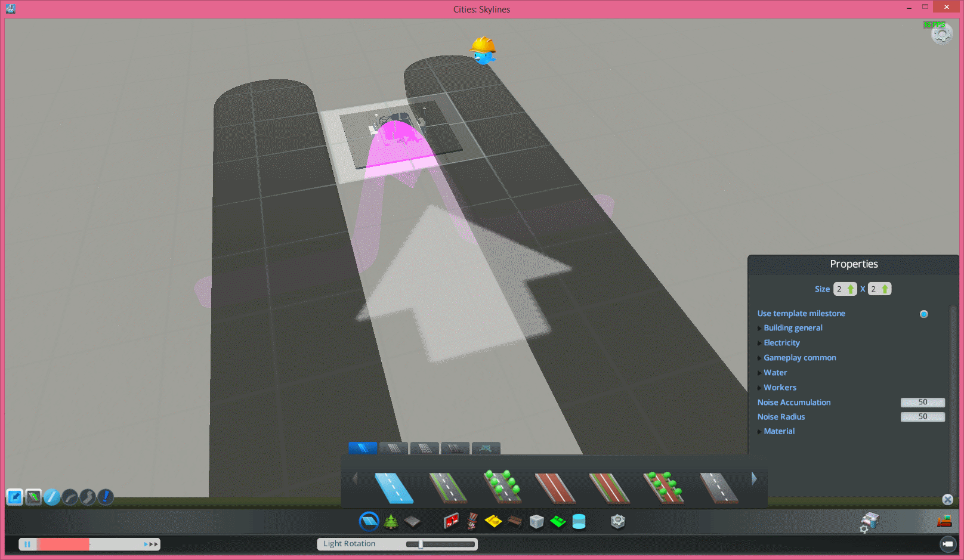Expand the Building general section
The image size is (964, 560).
coord(793,328)
